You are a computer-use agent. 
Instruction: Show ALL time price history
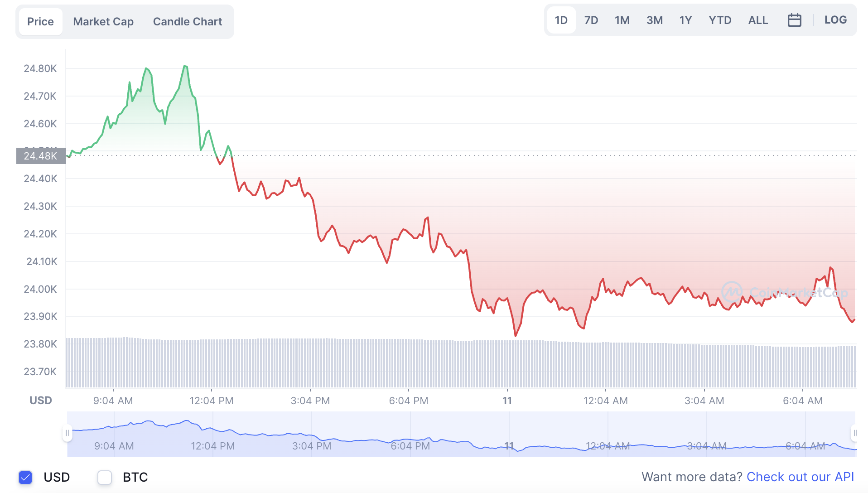[758, 20]
